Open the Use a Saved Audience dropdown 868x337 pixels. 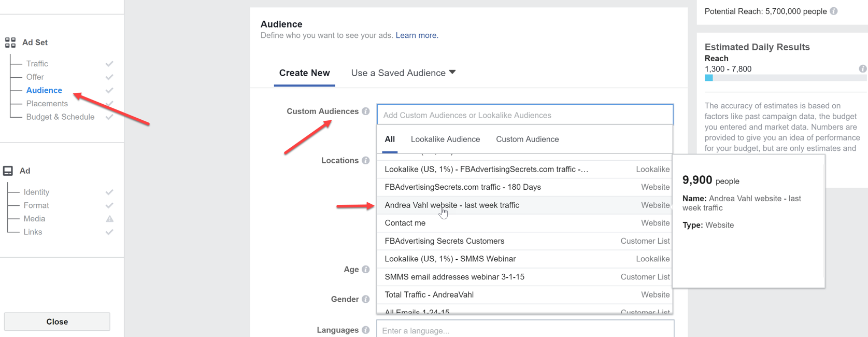[x=403, y=73]
